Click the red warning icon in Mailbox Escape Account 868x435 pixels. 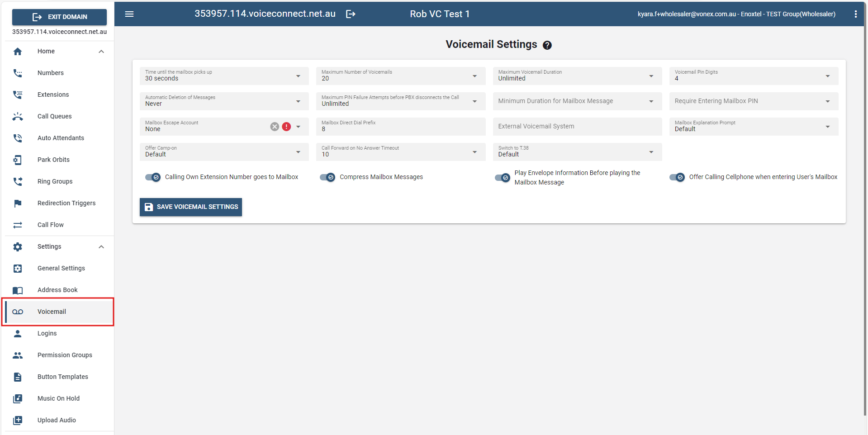coord(286,127)
